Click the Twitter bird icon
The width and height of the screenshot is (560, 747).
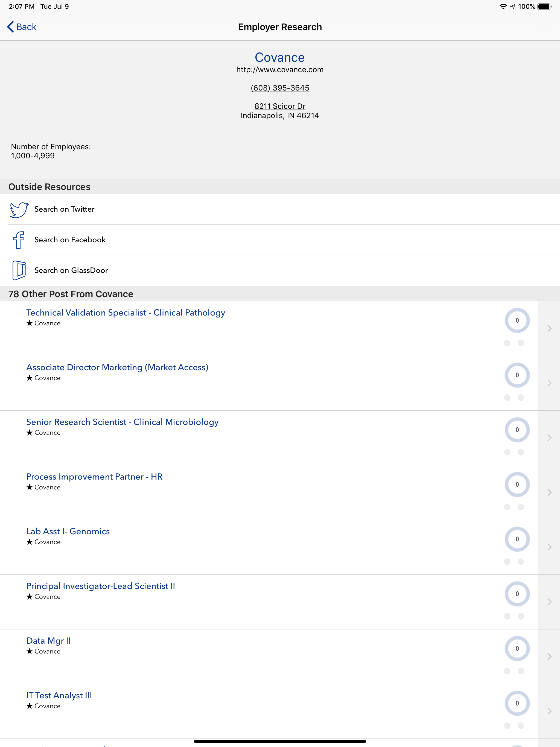pyautogui.click(x=19, y=210)
